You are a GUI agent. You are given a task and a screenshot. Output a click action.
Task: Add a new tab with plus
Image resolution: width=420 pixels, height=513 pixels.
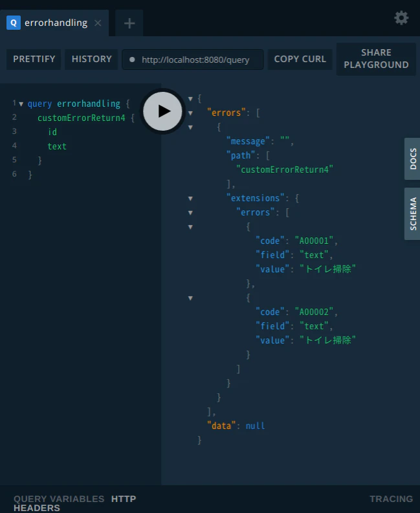[129, 23]
